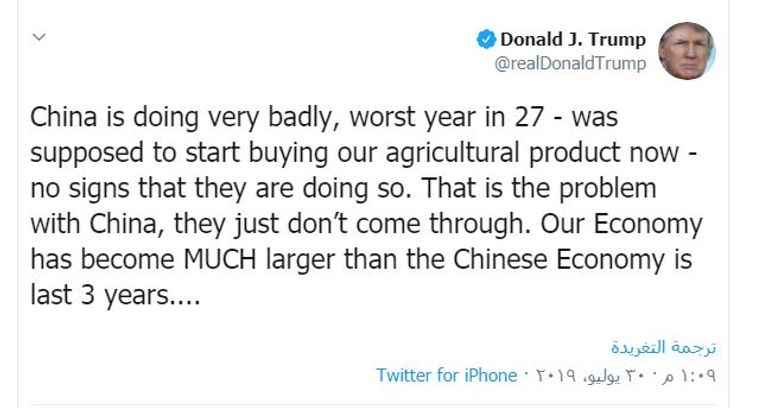Click the tweet's last line 'last 3 years....'
This screenshot has width=768, height=408.
[116, 294]
